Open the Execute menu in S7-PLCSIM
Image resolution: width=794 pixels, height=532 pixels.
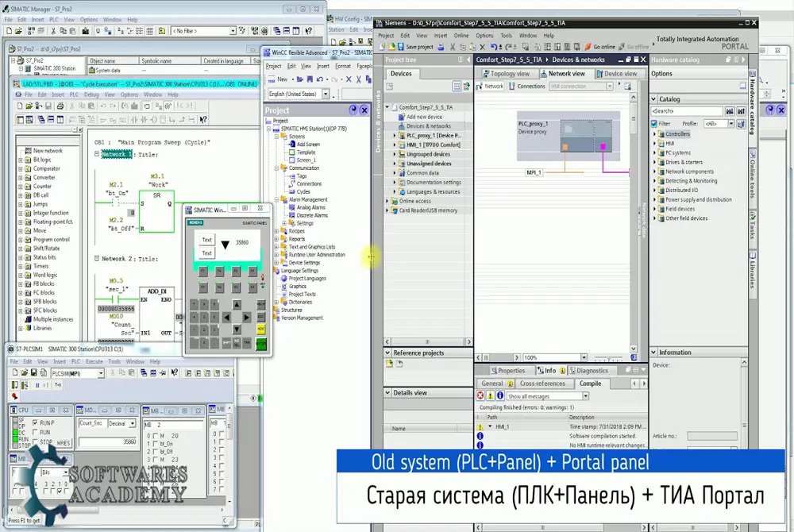94,361
